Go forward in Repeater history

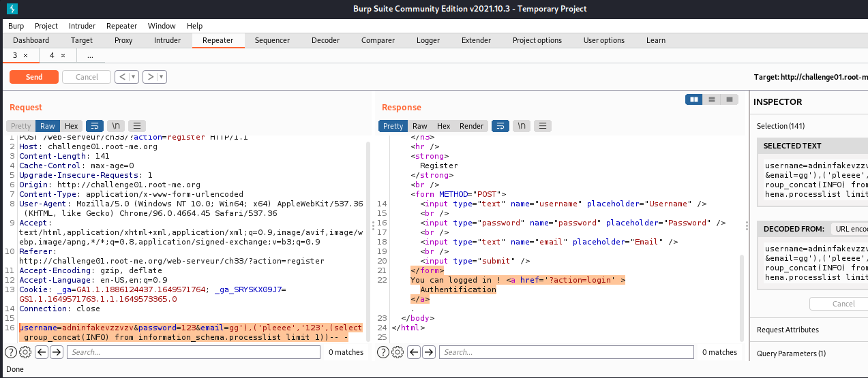(150, 77)
